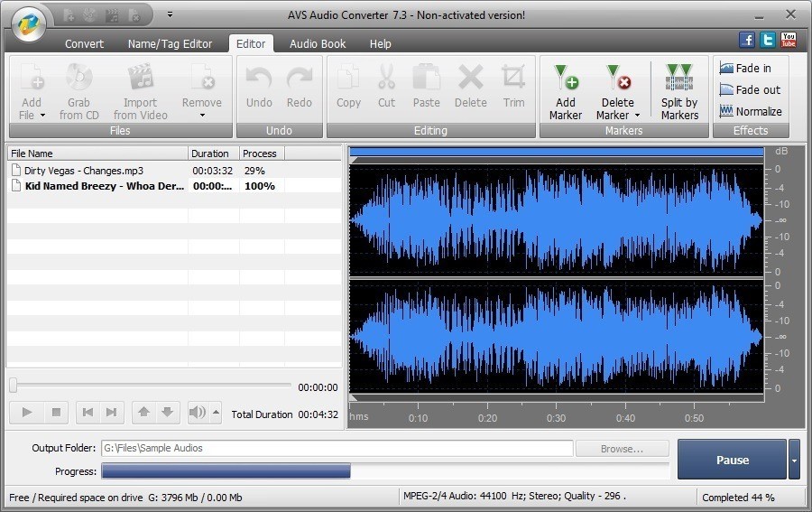Viewport: 812px width, 512px height.
Task: Click the Browse... button
Action: 622,449
